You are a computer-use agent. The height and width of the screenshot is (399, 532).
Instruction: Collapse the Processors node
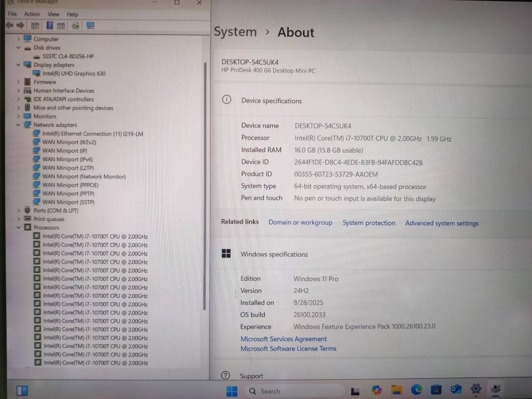18,228
